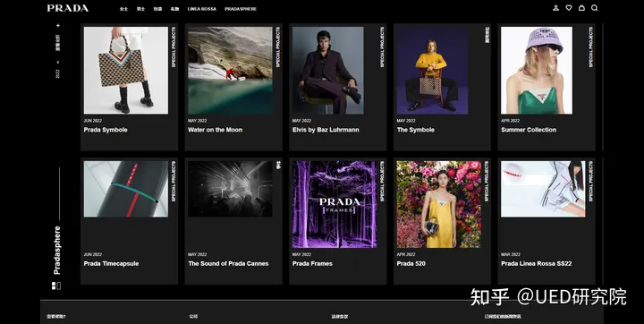Open the 公司 footer section

(x=193, y=317)
